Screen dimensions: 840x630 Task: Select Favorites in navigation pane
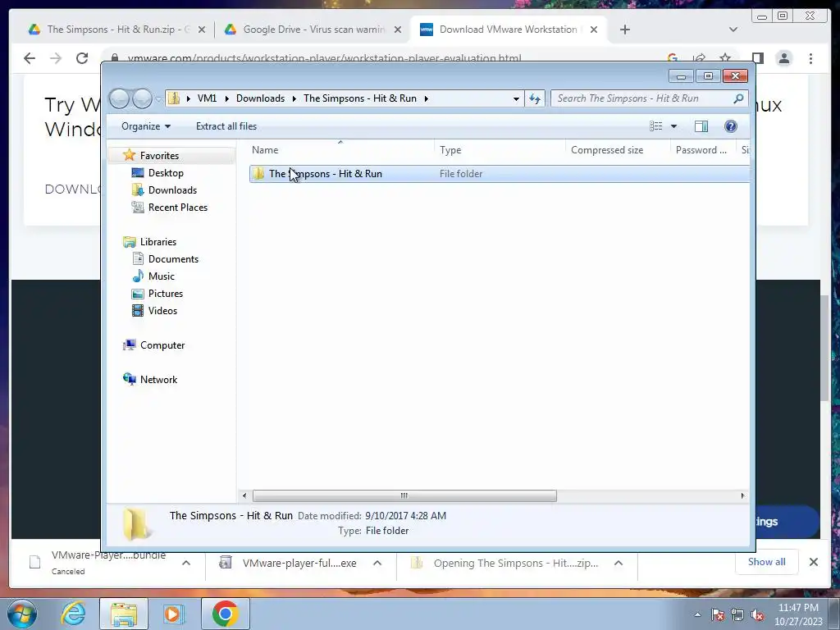point(159,156)
